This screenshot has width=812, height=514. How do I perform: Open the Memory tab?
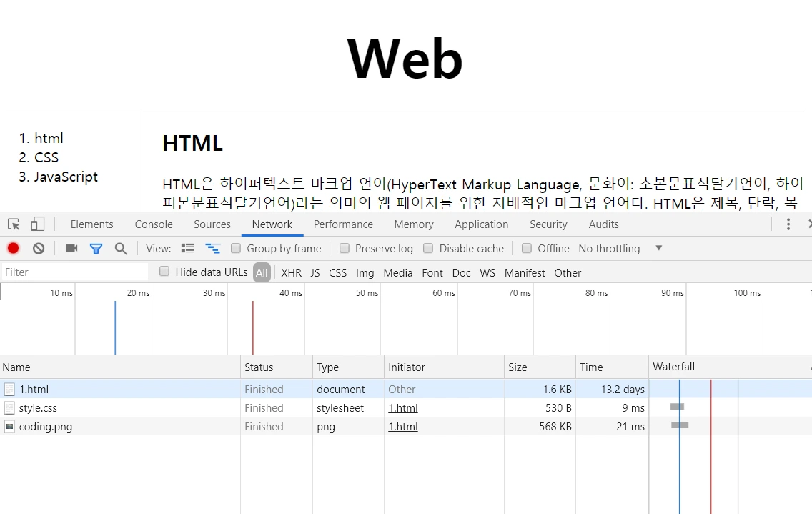pyautogui.click(x=414, y=224)
